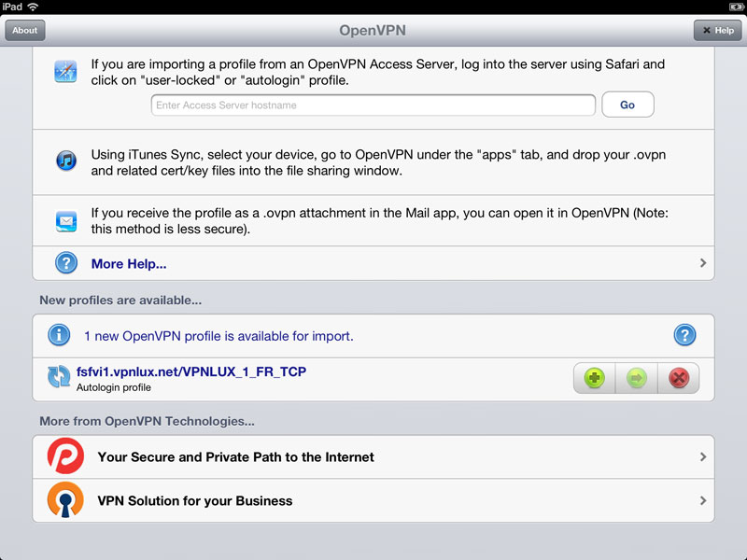This screenshot has width=747, height=560.
Task: Add the VPNLUX profile with green plus
Action: (x=594, y=378)
